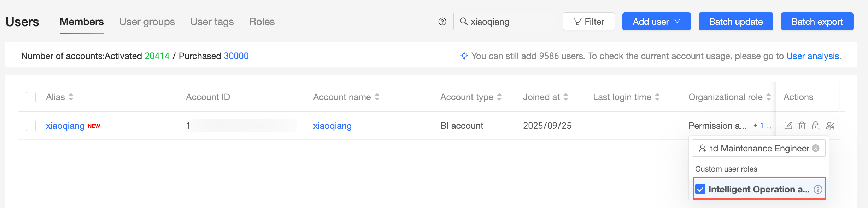Click the user search box containing xiaoqiang

[509, 22]
